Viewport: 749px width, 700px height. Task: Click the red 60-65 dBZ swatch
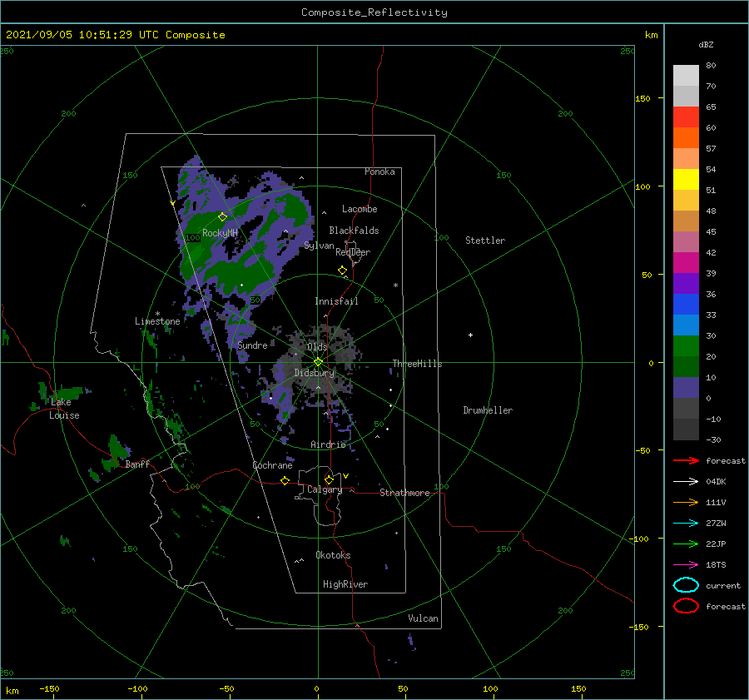[686, 117]
